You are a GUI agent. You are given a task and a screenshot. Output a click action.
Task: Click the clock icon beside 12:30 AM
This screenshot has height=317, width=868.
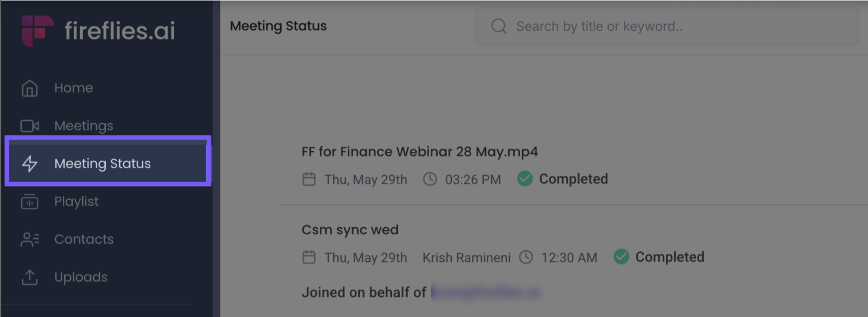pos(526,257)
